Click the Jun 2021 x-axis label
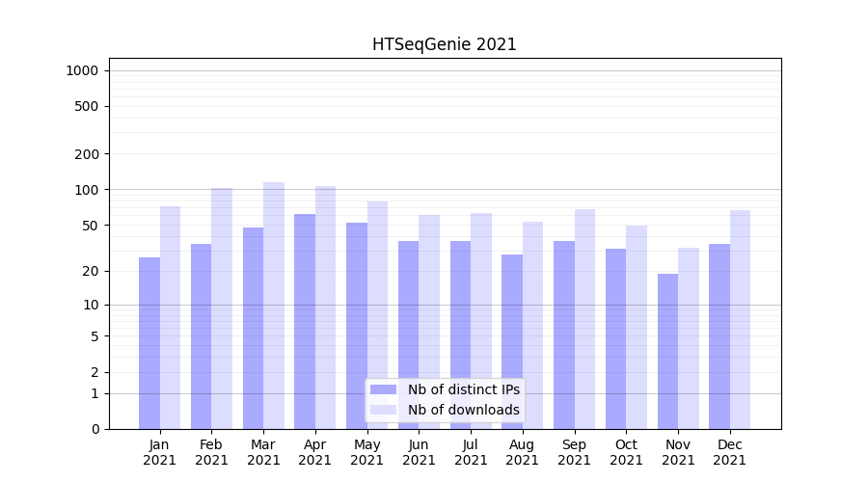Image resolution: width=868 pixels, height=482 pixels. (x=419, y=452)
